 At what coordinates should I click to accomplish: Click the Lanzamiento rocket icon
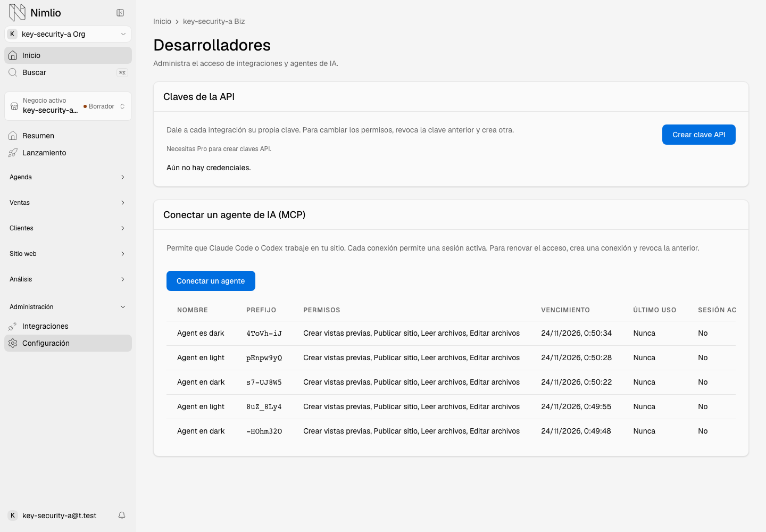pos(13,153)
